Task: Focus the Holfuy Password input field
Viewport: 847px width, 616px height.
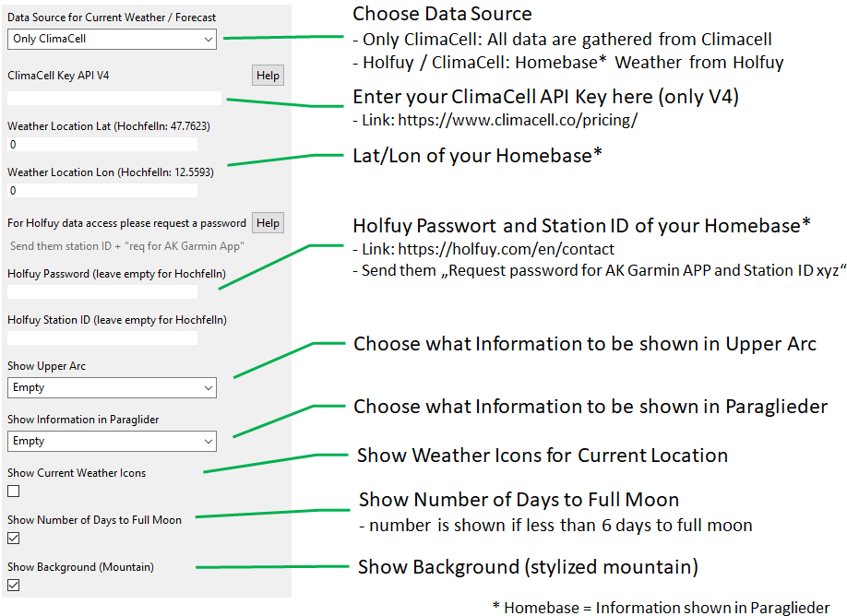Action: click(102, 291)
